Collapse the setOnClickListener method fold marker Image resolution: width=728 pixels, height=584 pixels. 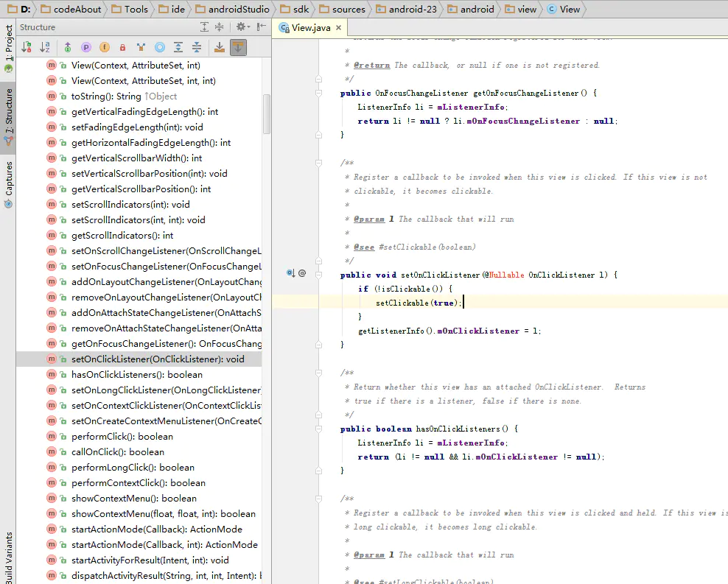[318, 275]
